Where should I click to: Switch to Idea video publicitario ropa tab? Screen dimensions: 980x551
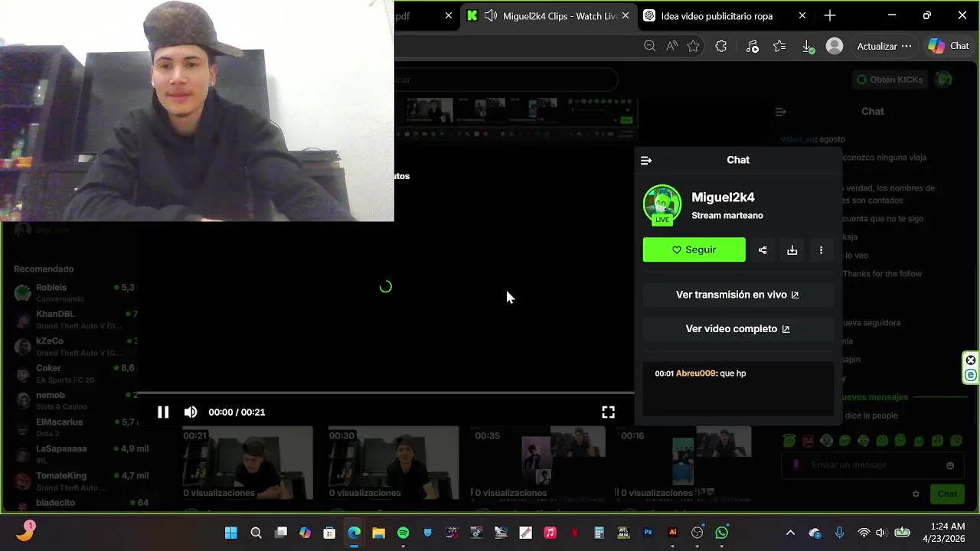pos(717,15)
